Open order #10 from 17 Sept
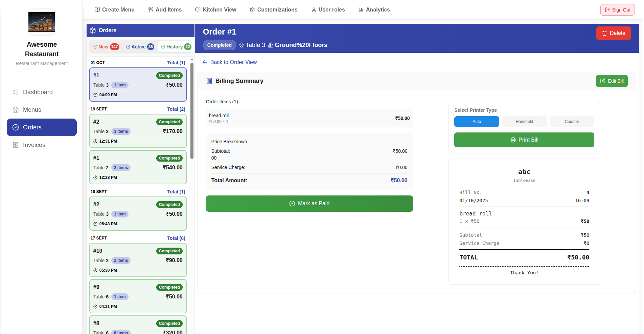This screenshot has width=644, height=334. [138, 260]
